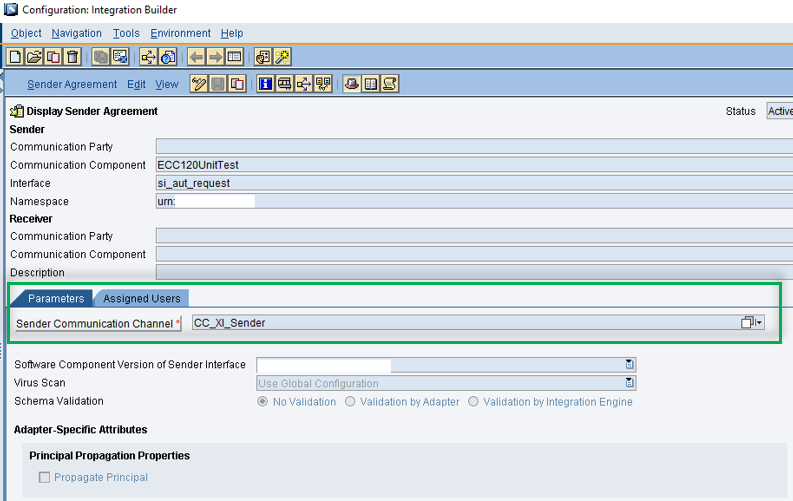Select Validation by Integration Engine radio button
The width and height of the screenshot is (793, 501).
point(473,401)
